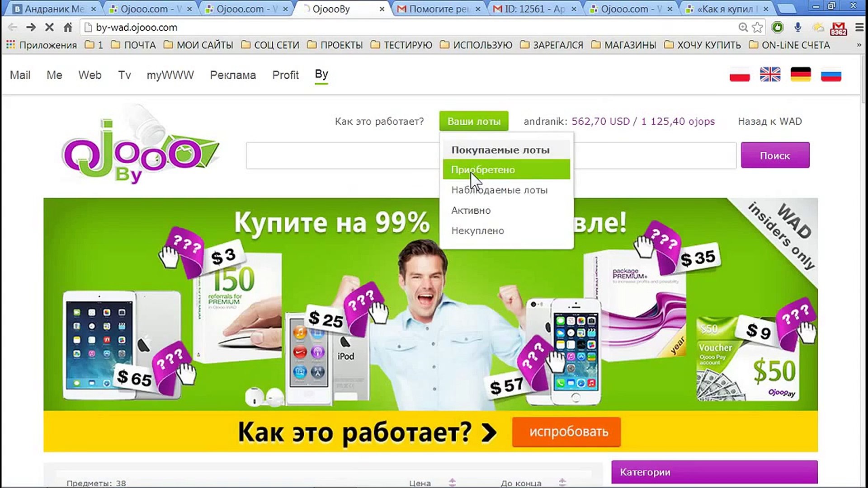Open the Mail section in top nav

coord(20,75)
